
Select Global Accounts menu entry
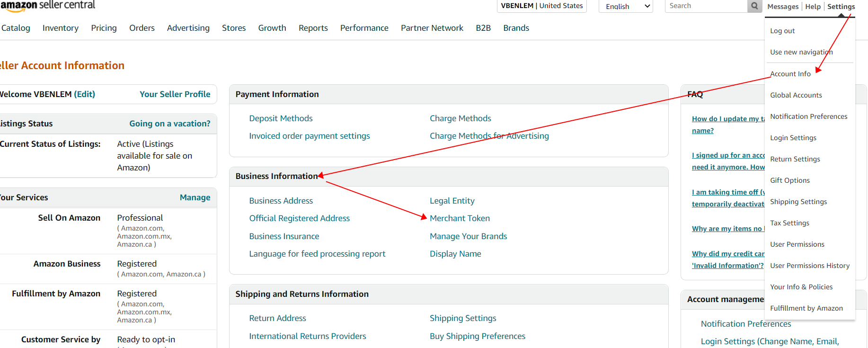click(x=796, y=95)
